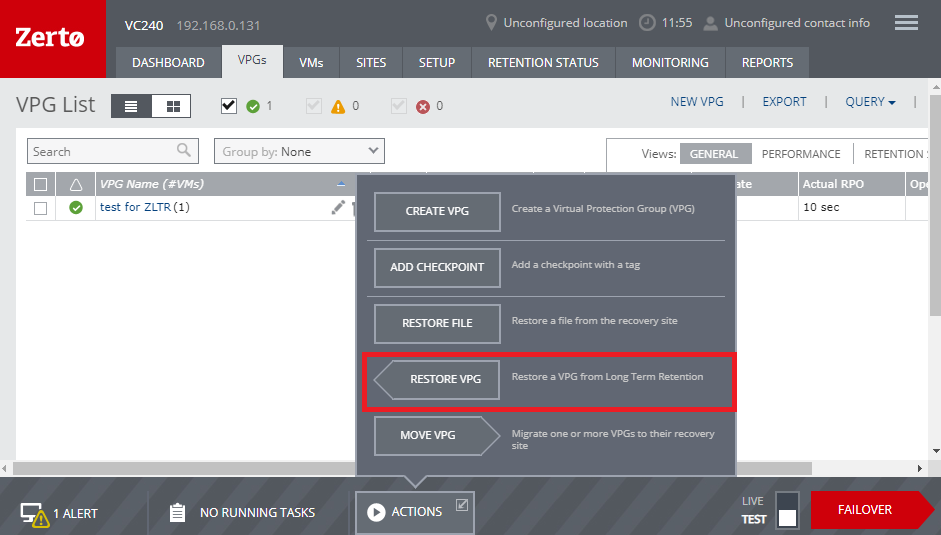Click NO RUNNING TASKS text
This screenshot has height=535, width=941.
tap(257, 513)
